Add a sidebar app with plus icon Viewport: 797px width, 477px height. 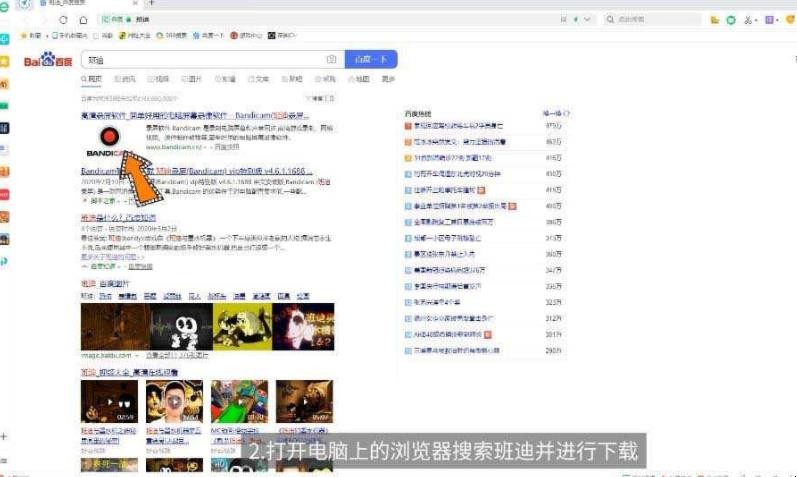(x=4, y=436)
